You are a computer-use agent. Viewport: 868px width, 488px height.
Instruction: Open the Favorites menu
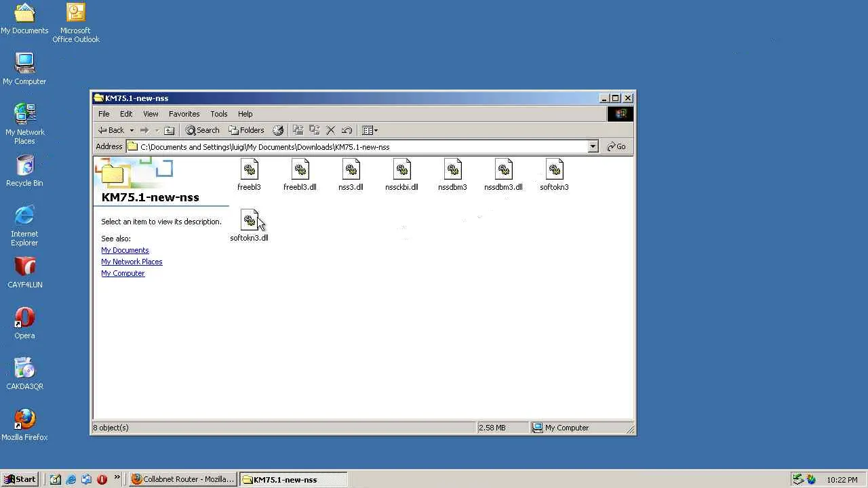pos(184,114)
